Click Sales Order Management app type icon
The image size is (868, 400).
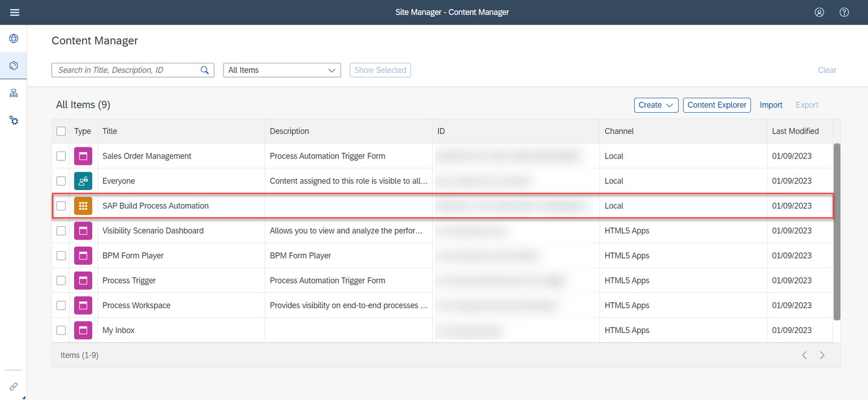83,156
